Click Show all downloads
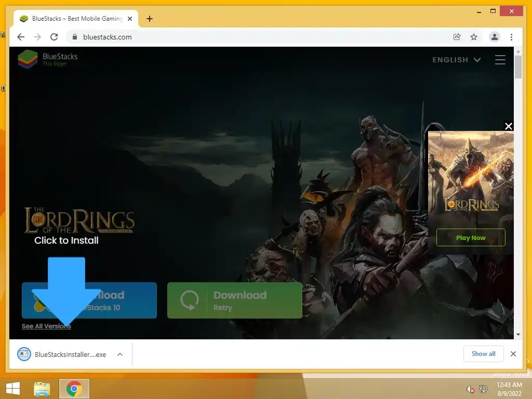This screenshot has width=532, height=399. click(x=483, y=353)
